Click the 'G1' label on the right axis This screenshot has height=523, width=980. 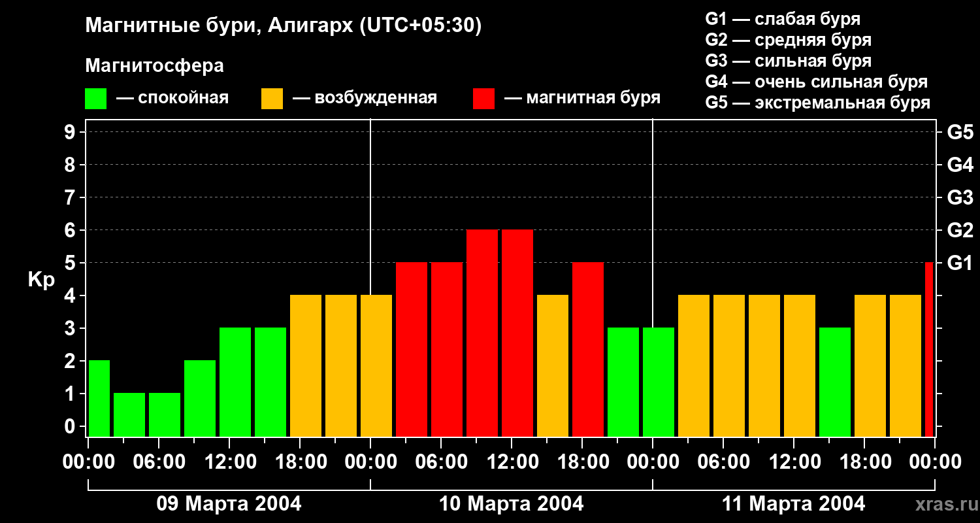[x=960, y=263]
